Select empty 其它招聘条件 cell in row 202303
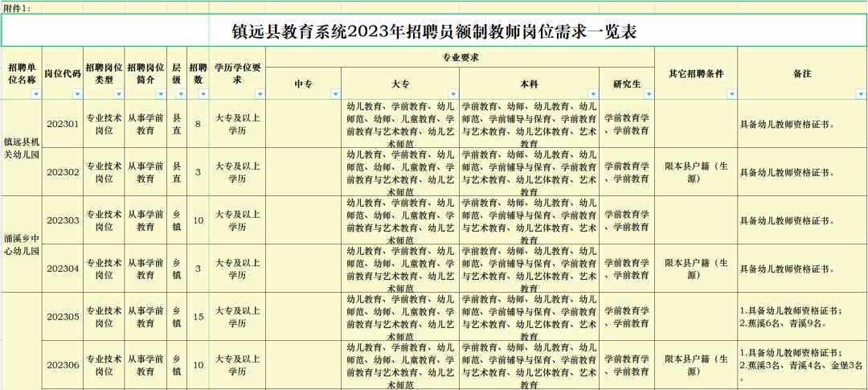 point(696,220)
